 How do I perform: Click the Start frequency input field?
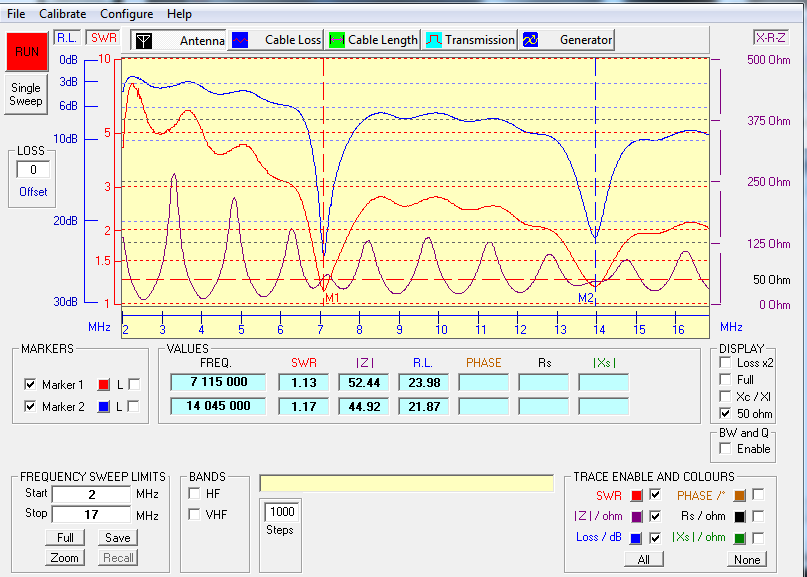pos(91,494)
